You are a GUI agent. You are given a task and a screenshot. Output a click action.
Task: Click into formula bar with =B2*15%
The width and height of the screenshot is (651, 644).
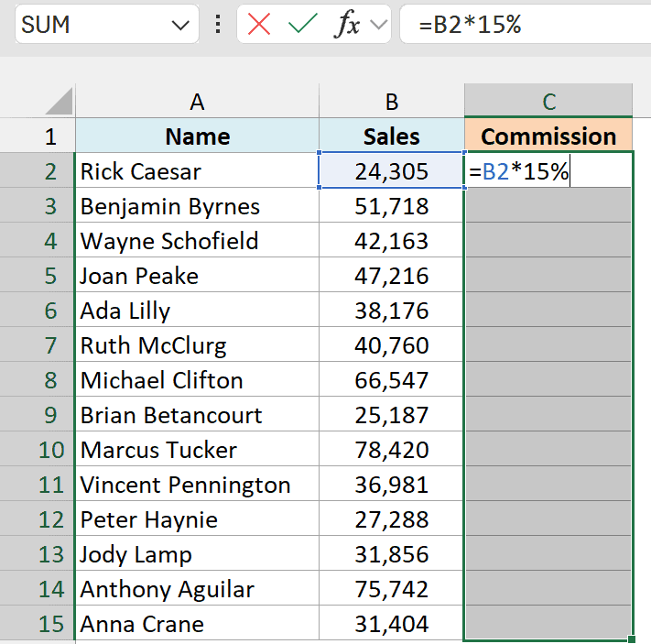[526, 24]
